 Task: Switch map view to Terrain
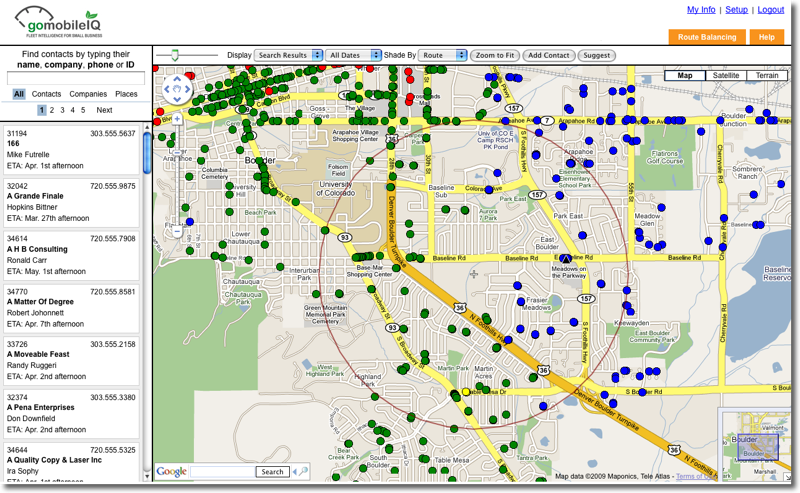[x=767, y=76]
